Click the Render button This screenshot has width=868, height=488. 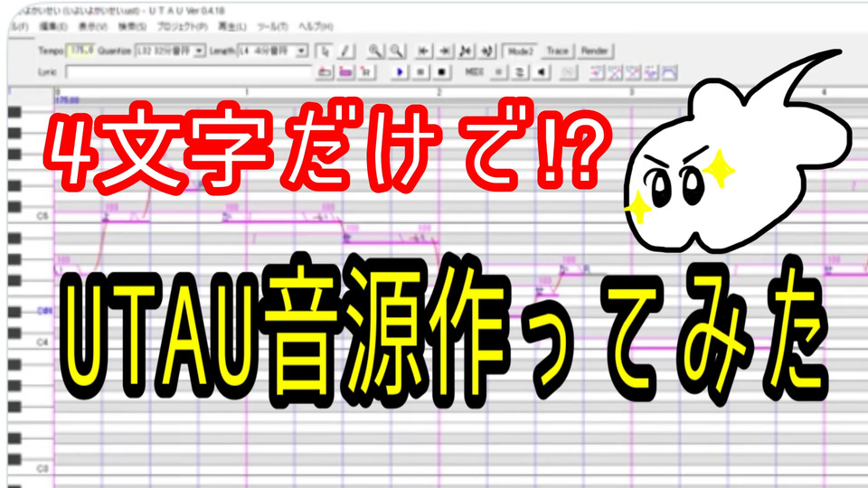(x=595, y=51)
